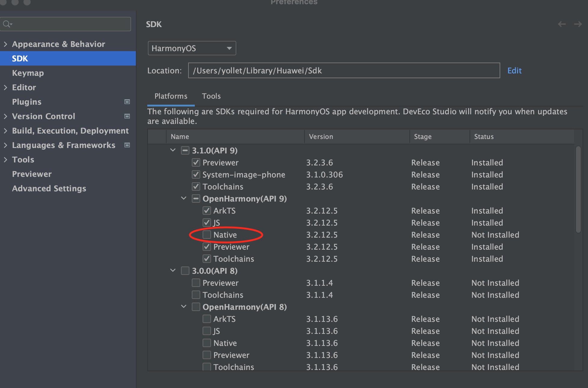Screen dimensions: 588x388
Task: Select version 3.1.0.306 cell
Action: (x=325, y=175)
